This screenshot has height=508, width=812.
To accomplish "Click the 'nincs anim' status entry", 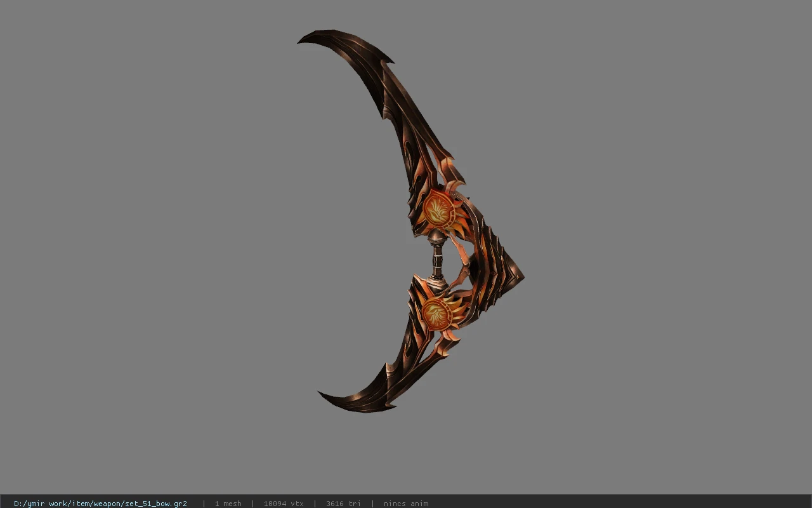I will tap(406, 504).
